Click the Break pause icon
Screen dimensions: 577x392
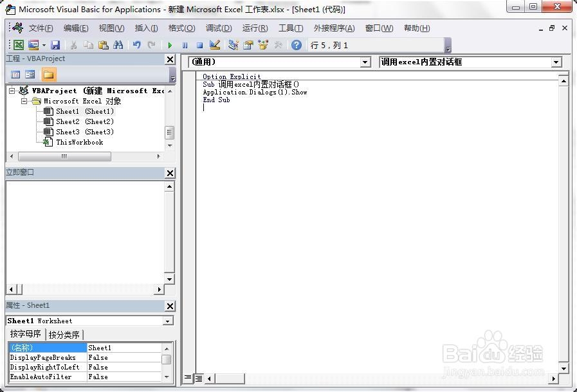tap(185, 45)
